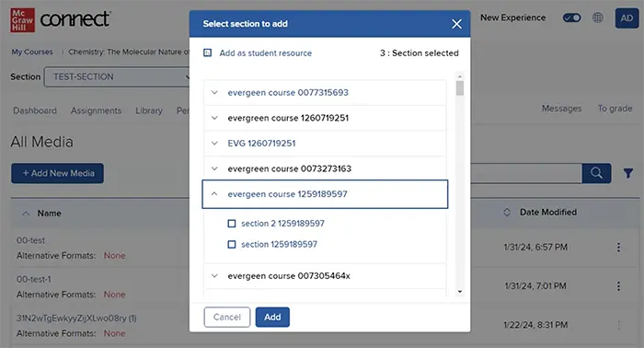644x348 pixels.
Task: Open the Messages tab
Action: [561, 109]
